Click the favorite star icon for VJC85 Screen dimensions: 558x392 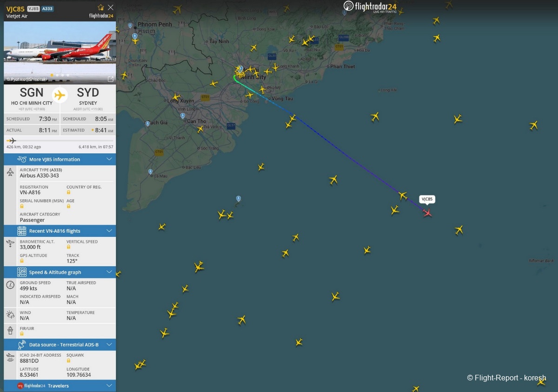(x=101, y=7)
